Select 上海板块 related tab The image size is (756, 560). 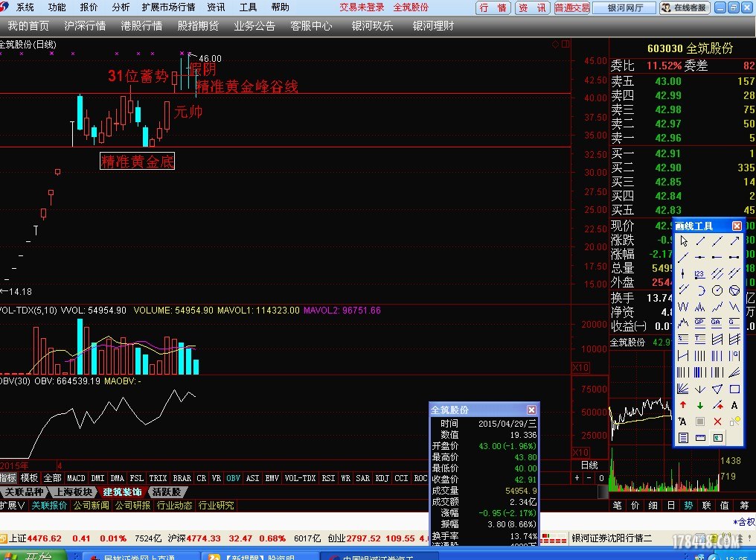pyautogui.click(x=73, y=492)
